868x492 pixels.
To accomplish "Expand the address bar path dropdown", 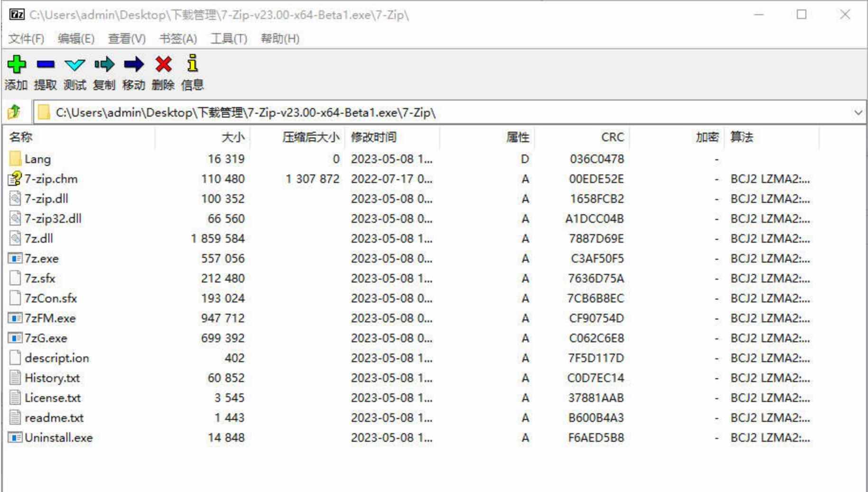I will click(x=858, y=113).
